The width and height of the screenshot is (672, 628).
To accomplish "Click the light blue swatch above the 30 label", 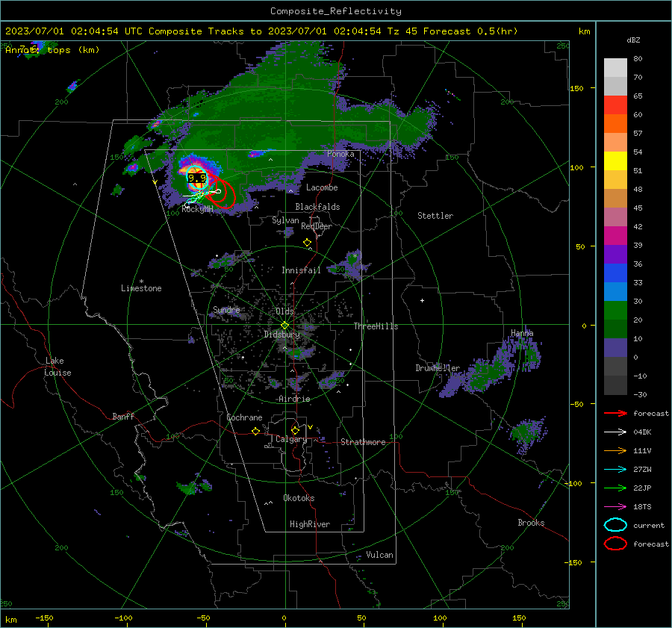I will 615,292.
